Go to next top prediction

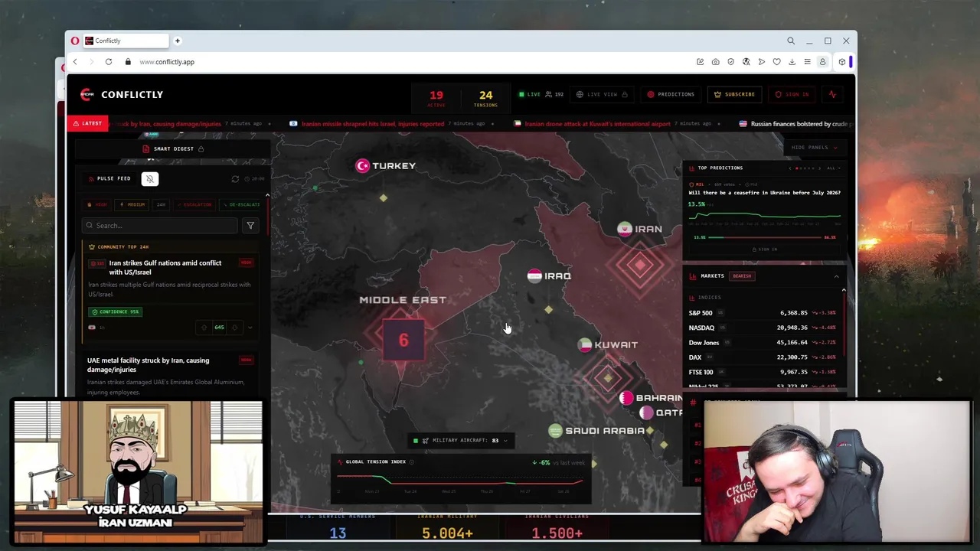point(819,168)
